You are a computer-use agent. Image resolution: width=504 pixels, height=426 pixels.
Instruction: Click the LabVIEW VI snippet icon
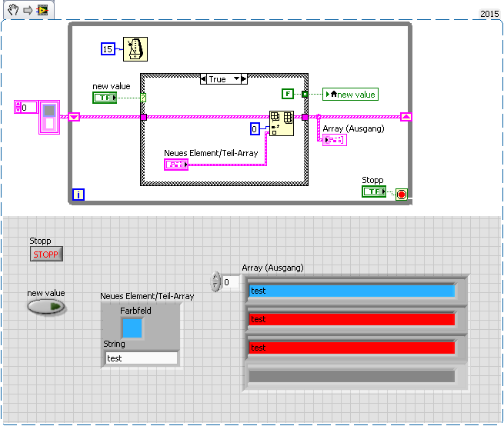pyautogui.click(x=42, y=10)
